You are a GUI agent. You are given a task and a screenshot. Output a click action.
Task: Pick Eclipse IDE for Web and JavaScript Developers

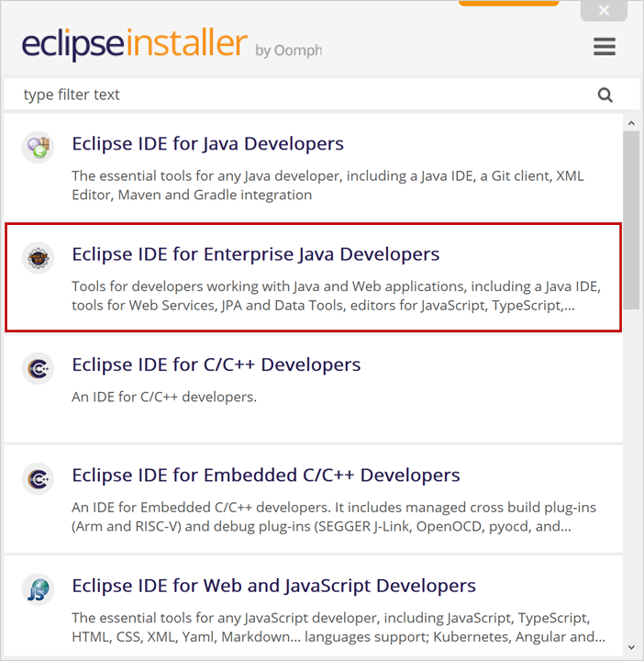[273, 586]
